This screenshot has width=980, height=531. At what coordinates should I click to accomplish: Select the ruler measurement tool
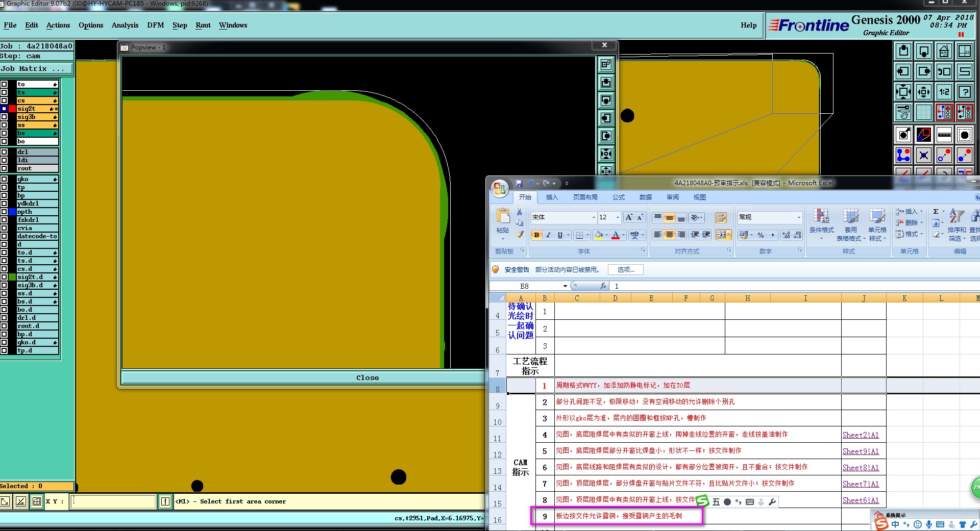tap(944, 135)
